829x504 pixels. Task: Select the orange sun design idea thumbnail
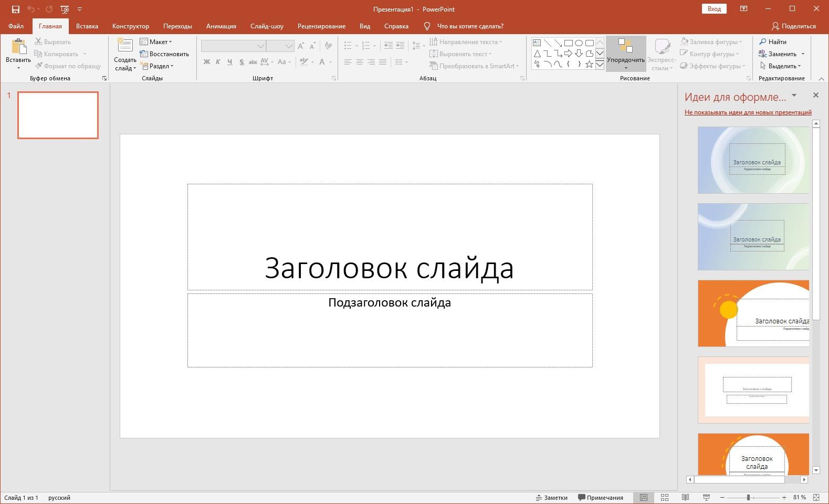coord(753,313)
